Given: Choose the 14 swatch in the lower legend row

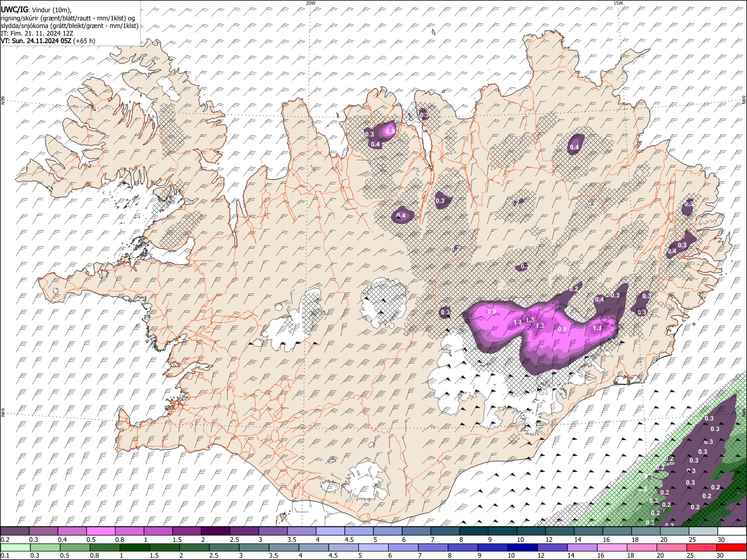Looking at the screenshot, I should [581, 547].
